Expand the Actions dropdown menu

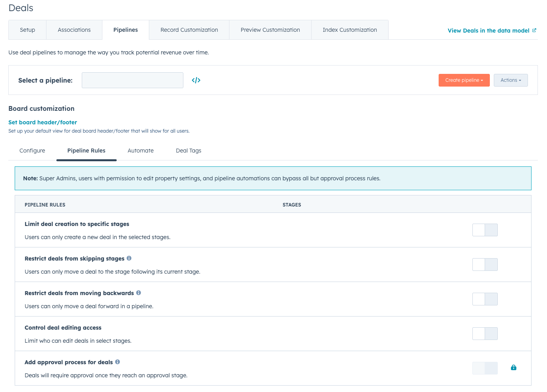[510, 80]
